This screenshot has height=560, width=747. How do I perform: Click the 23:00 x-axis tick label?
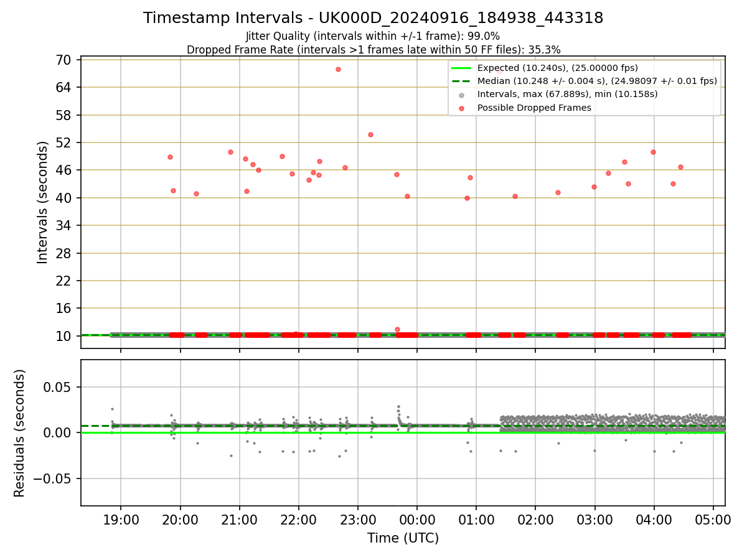[357, 520]
